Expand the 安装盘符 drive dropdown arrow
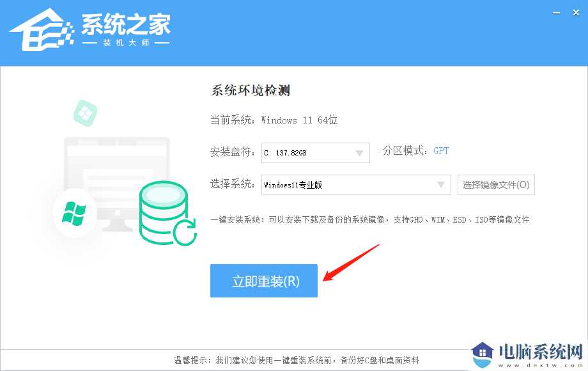Image resolution: width=588 pixels, height=371 pixels. click(x=359, y=153)
